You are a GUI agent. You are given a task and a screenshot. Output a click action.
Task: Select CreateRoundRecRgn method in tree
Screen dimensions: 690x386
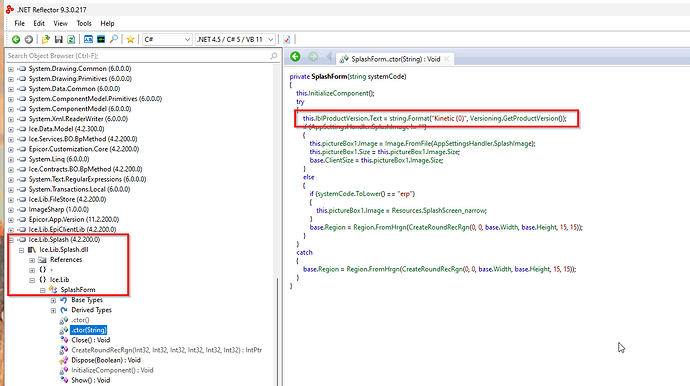click(166, 350)
